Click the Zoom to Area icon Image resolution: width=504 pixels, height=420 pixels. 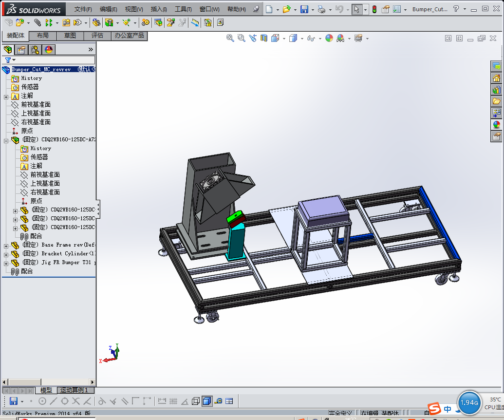point(241,38)
